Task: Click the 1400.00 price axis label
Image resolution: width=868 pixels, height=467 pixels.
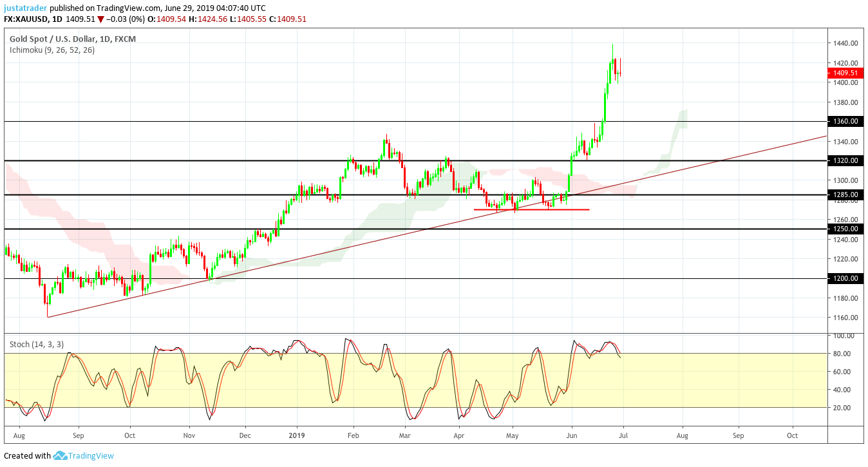Action: click(x=845, y=82)
